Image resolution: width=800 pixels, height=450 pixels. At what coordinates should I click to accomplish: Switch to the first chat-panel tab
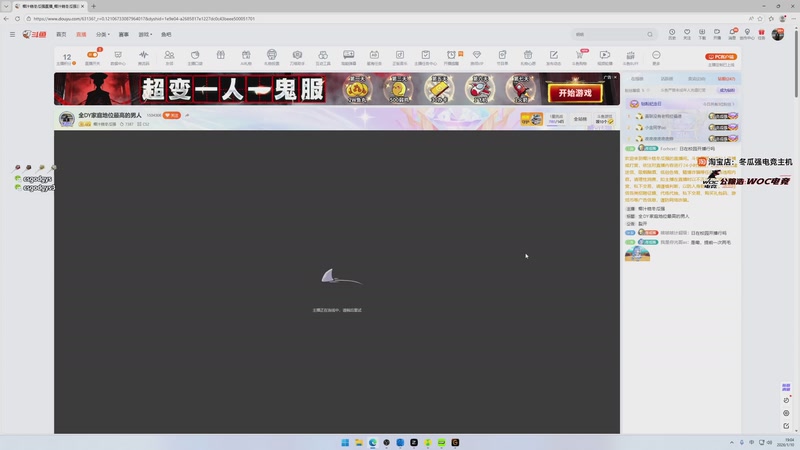point(637,79)
